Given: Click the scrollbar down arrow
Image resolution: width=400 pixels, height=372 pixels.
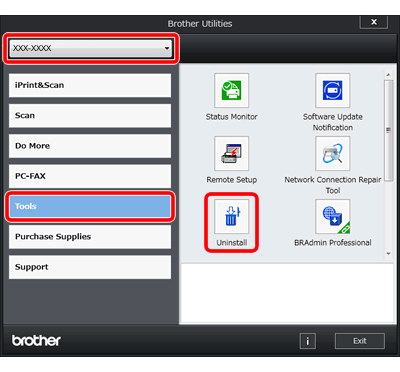Looking at the screenshot, I should click(x=388, y=254).
